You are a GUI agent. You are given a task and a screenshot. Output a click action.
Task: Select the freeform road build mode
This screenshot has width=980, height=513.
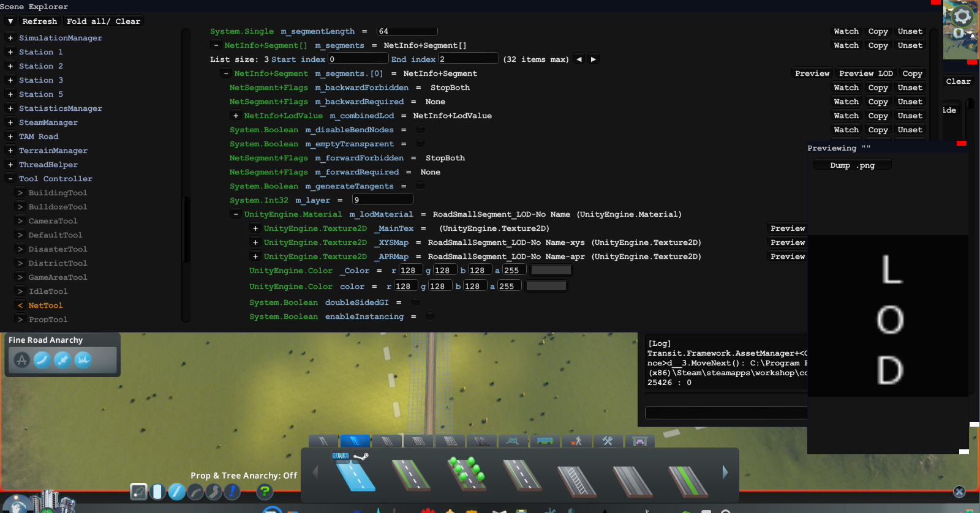pyautogui.click(x=213, y=491)
